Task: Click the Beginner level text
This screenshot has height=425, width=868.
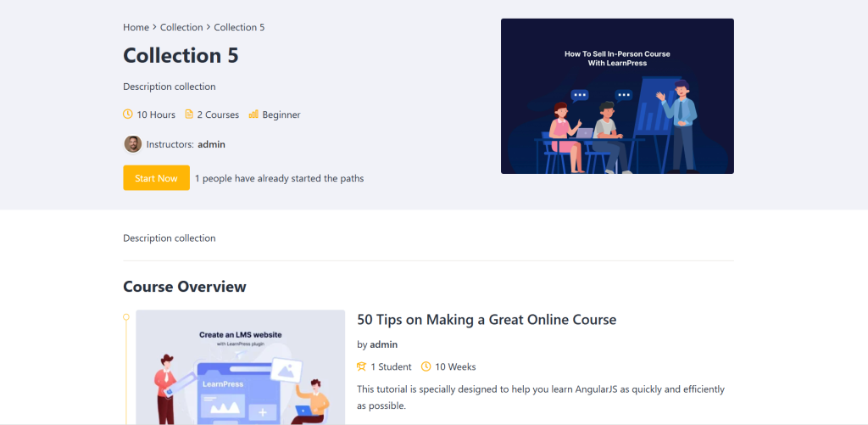Action: (281, 115)
